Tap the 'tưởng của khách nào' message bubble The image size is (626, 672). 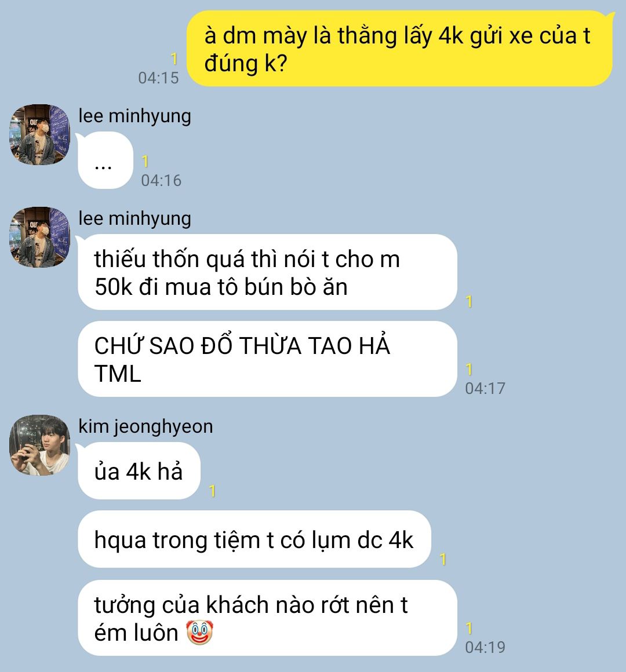267,618
